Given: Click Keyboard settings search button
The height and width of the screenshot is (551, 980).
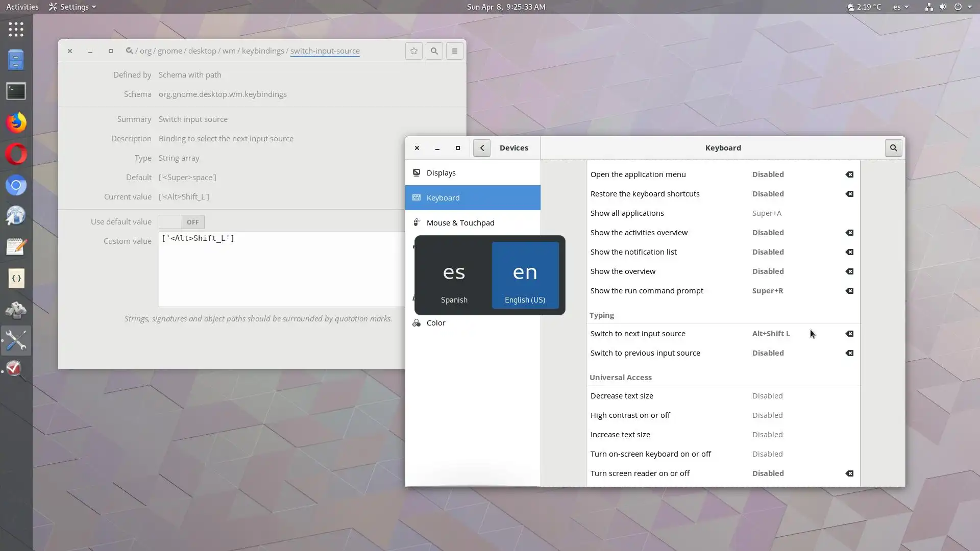Looking at the screenshot, I should click(x=893, y=148).
